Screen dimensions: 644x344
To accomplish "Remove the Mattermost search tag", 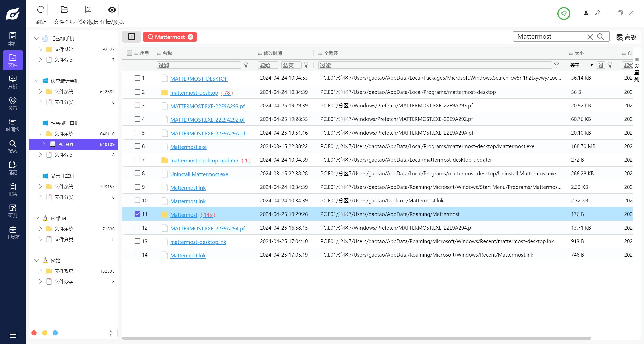I will pos(191,37).
